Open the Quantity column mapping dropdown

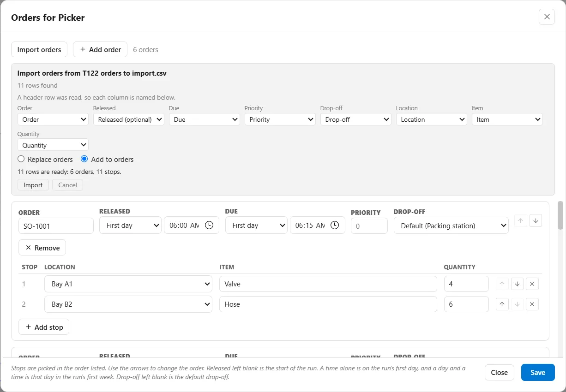point(53,145)
